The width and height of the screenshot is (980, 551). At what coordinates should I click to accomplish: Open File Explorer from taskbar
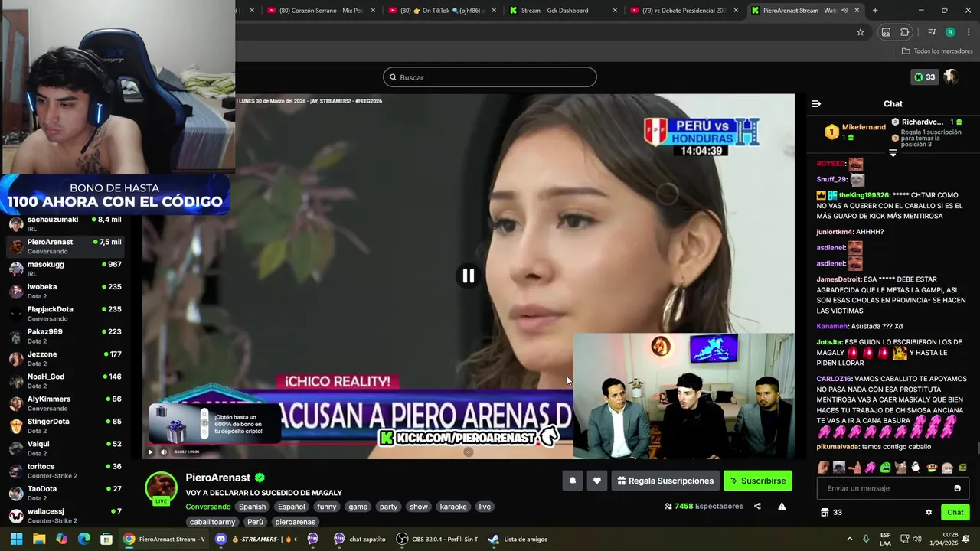tap(39, 539)
